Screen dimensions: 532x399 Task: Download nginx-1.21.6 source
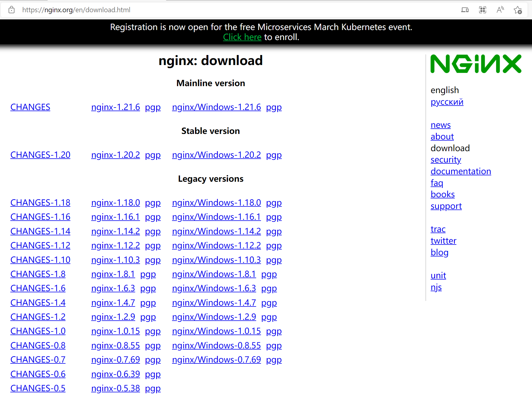(x=116, y=107)
